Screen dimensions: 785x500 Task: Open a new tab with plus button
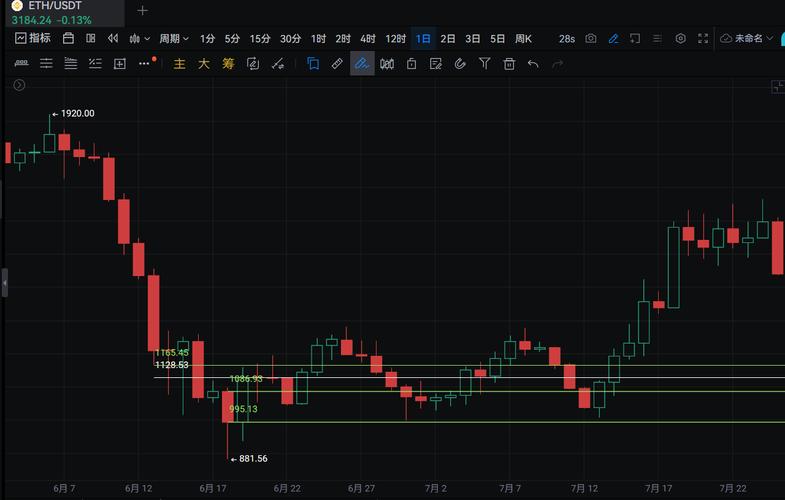142,11
